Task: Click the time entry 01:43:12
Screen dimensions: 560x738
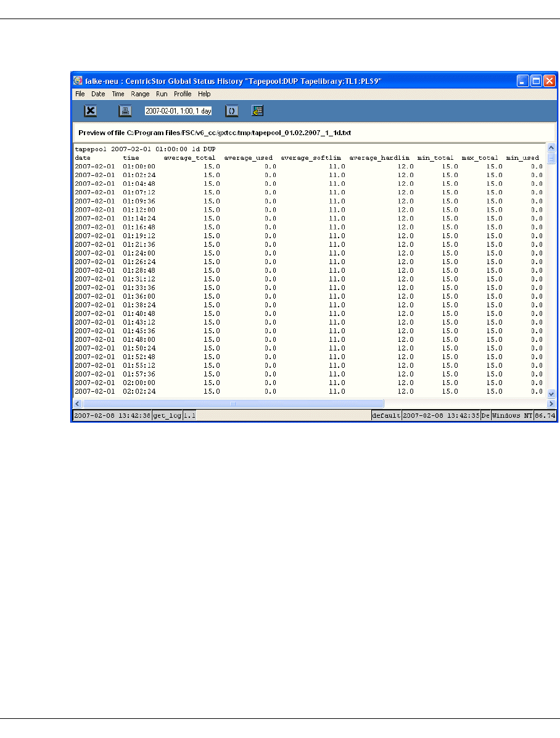Action: tap(139, 322)
